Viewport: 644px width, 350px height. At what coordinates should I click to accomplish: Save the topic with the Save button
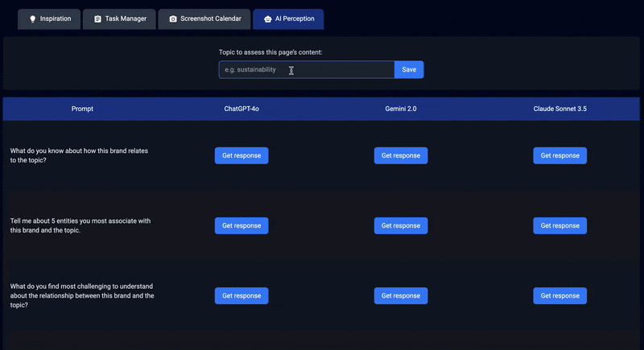click(x=409, y=70)
